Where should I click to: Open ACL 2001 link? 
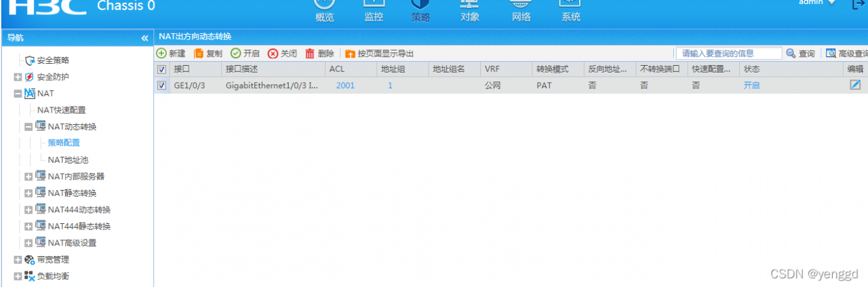point(345,85)
